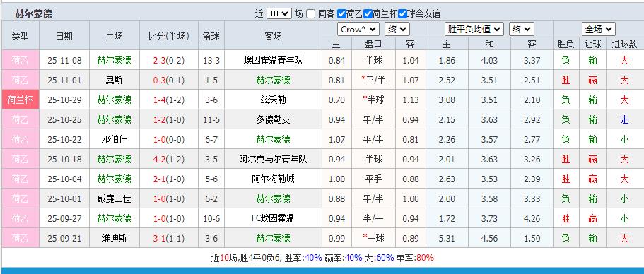Open the 1-4(1-2) score against 兹沃勒
This screenshot has width=644, height=274.
(169, 100)
